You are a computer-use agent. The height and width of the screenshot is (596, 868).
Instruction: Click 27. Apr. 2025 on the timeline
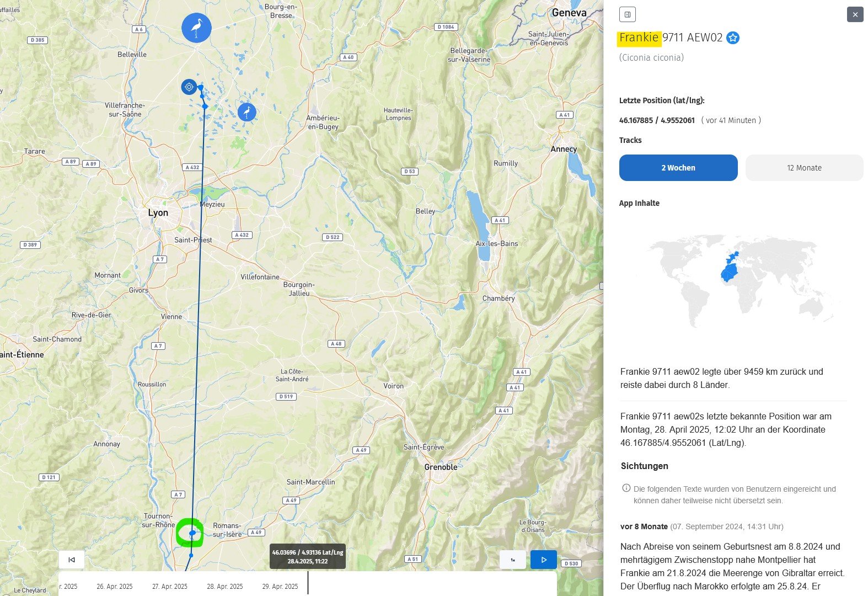(170, 586)
